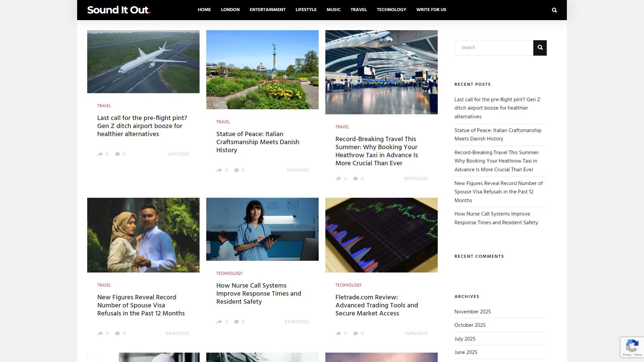
Task: Click the TRAVEL category label above the airplane article
Action: click(104, 106)
